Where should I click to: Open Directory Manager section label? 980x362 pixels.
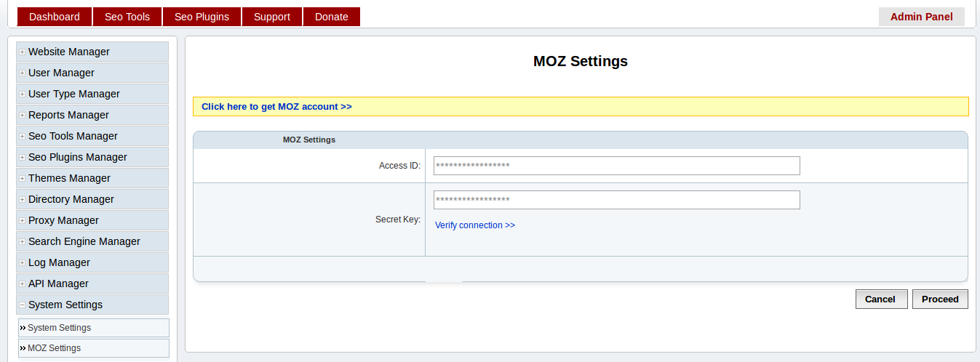click(71, 199)
